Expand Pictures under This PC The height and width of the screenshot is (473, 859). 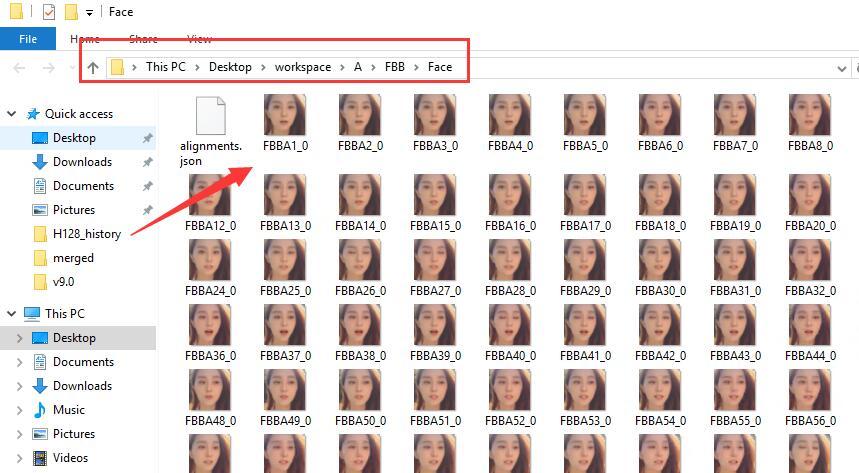point(20,434)
